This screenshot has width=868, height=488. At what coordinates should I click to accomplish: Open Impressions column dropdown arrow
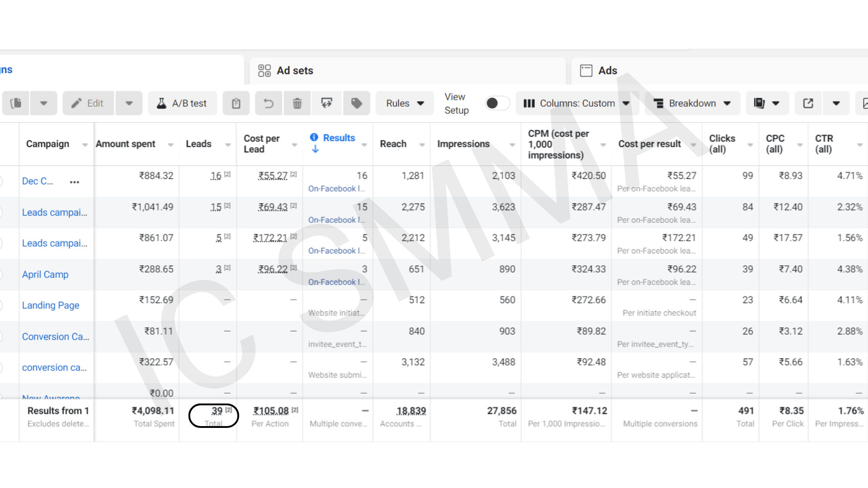(x=512, y=145)
